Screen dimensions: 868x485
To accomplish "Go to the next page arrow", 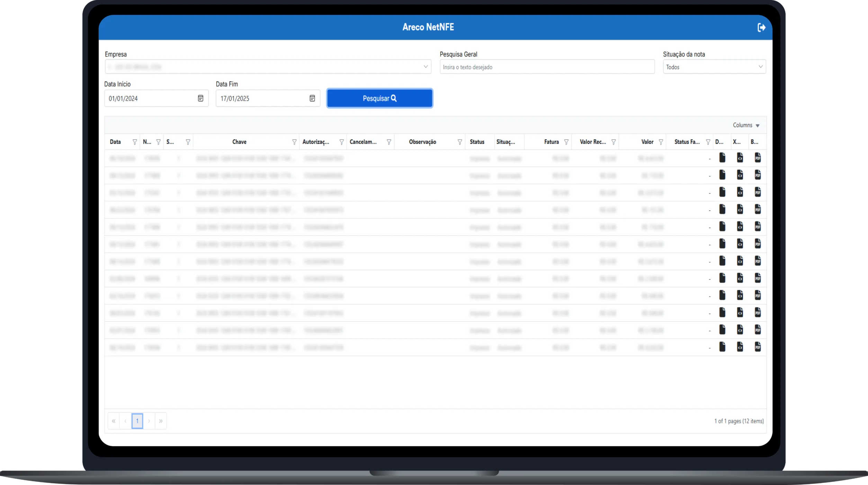I will pyautogui.click(x=149, y=421).
